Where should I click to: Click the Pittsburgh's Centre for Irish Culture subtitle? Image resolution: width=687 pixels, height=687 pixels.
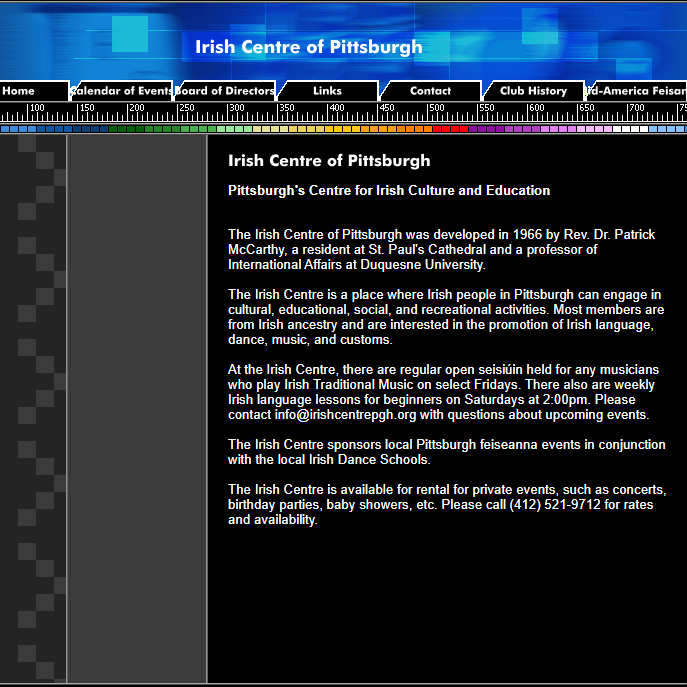(x=389, y=190)
